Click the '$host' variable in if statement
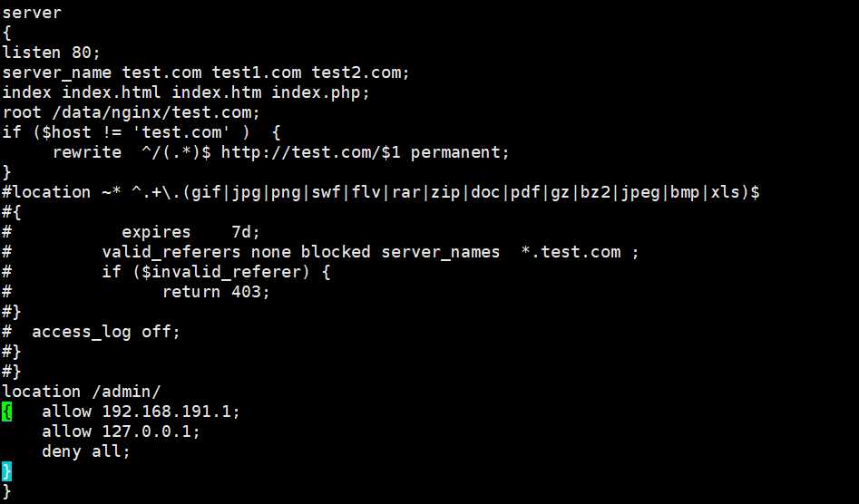The width and height of the screenshot is (859, 504). (62, 132)
